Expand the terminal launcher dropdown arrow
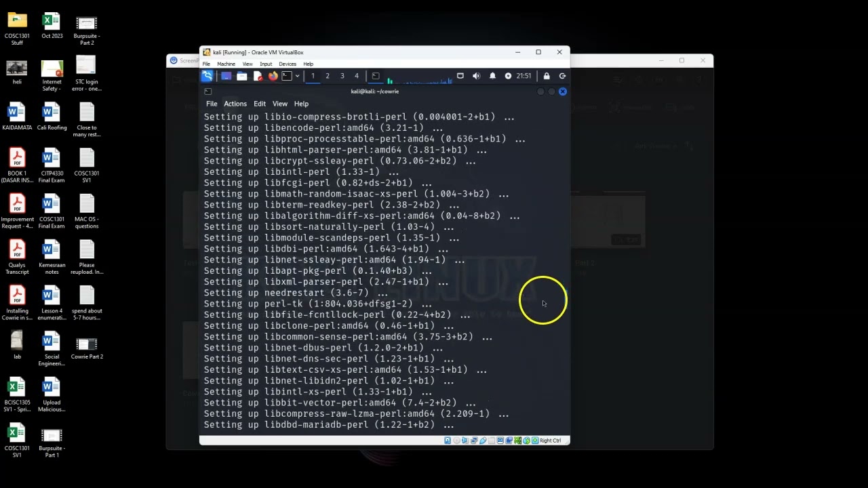Screen dimensions: 868x488 [x=297, y=76]
